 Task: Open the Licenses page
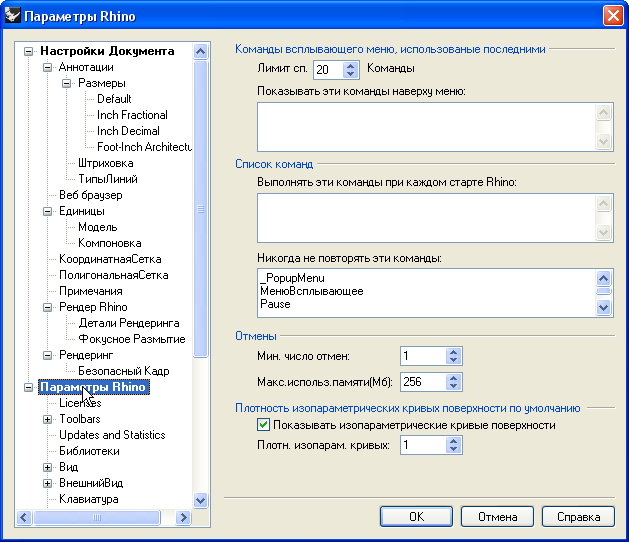coord(80,403)
